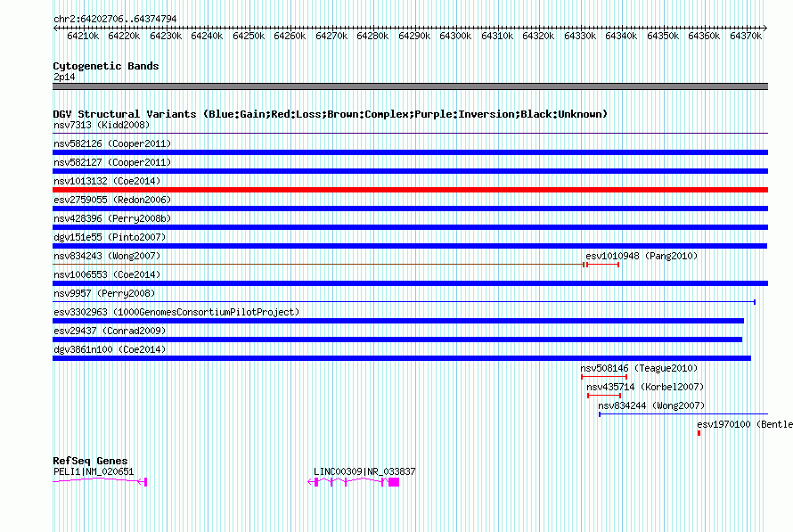This screenshot has width=793, height=532.
Task: Select the red loss bar of nsv1013132
Action: click(x=410, y=190)
